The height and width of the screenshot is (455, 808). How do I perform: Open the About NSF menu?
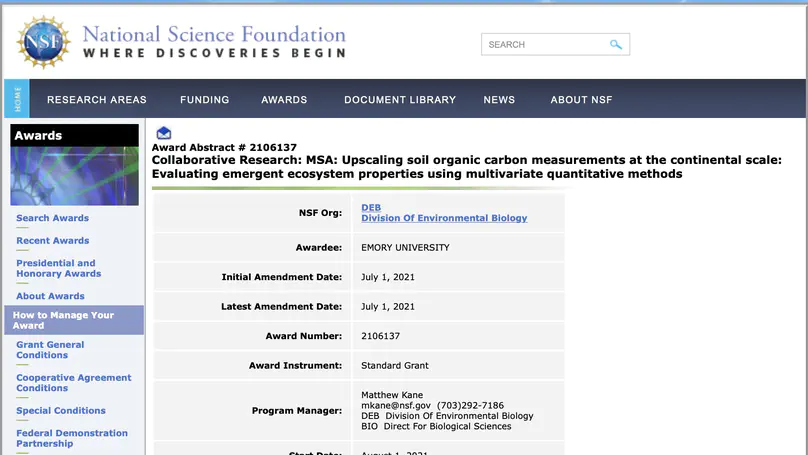coord(581,100)
